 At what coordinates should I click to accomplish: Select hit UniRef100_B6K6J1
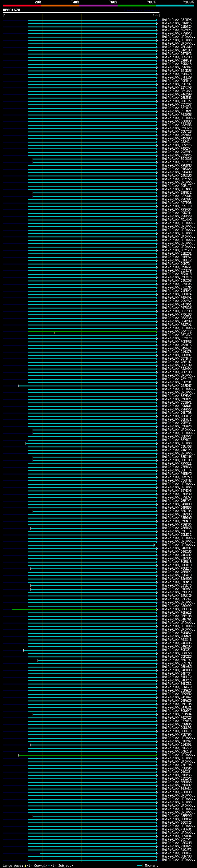pos(177,419)
